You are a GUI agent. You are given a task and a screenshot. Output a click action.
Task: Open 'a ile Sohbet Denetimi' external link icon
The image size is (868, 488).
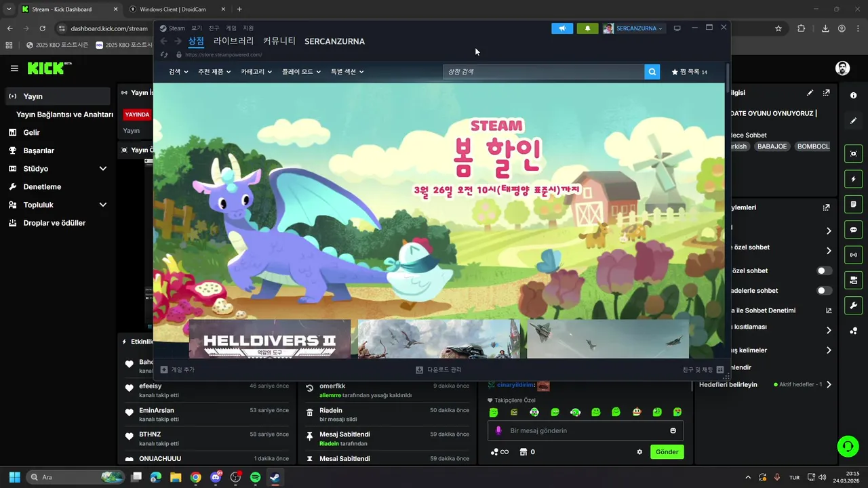[x=829, y=310]
